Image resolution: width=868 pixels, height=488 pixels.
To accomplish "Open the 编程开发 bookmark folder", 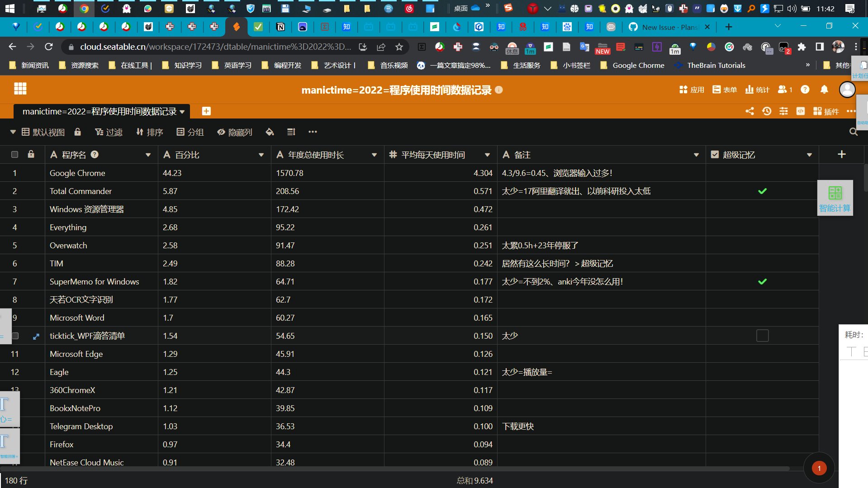I will 281,65.
